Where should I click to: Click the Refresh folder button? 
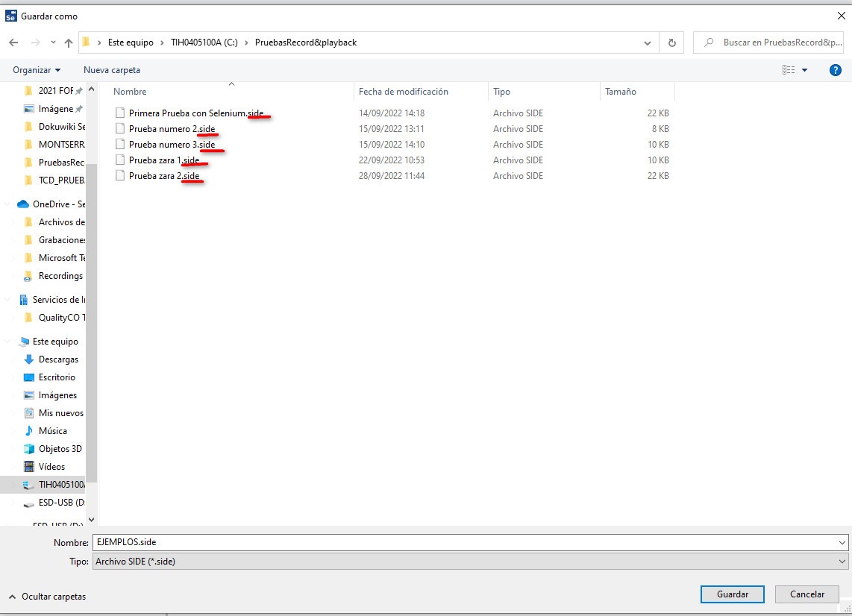coord(671,43)
